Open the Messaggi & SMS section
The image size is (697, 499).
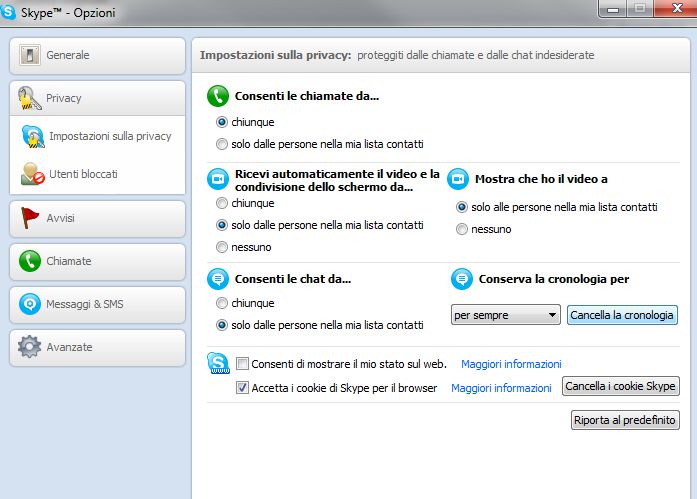97,304
